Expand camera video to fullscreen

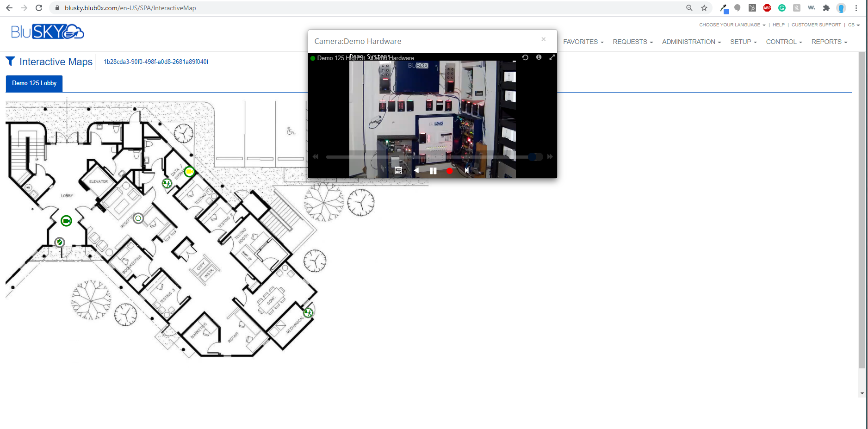pyautogui.click(x=552, y=57)
